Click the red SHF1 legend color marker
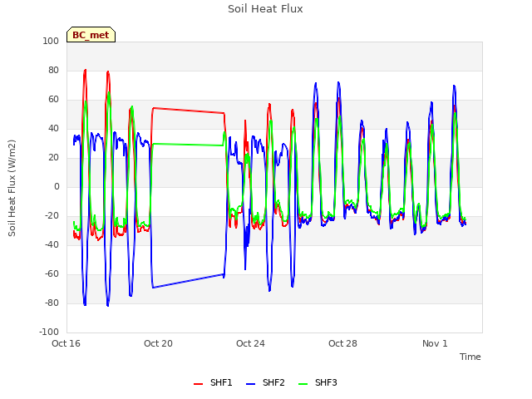The width and height of the screenshot is (532, 399). [198, 384]
